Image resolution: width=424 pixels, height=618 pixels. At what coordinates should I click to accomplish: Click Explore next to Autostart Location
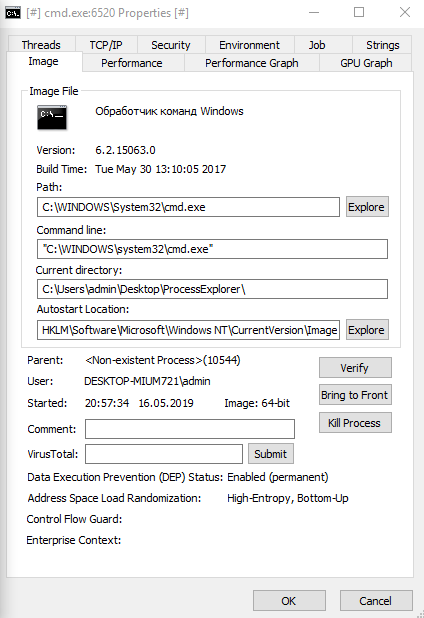point(367,329)
